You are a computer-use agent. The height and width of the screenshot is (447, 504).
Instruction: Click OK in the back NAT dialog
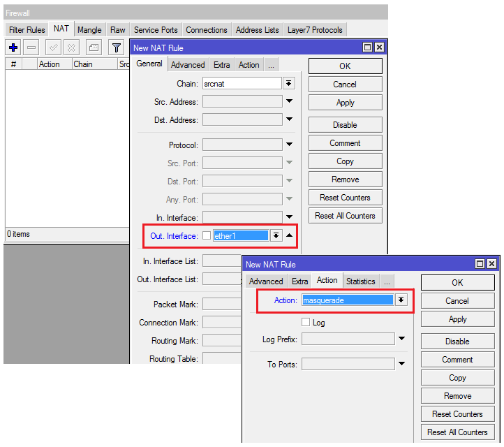[x=346, y=66]
